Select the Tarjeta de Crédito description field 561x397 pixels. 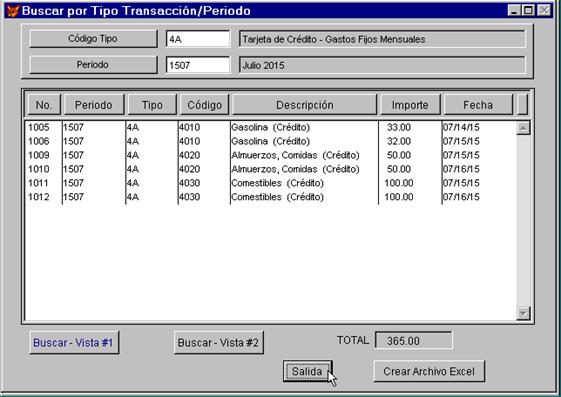[382, 39]
